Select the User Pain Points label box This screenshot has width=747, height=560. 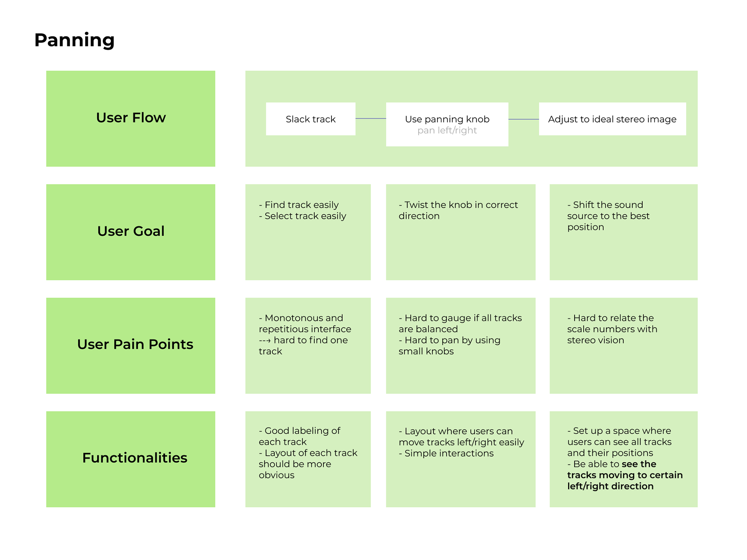click(x=131, y=346)
